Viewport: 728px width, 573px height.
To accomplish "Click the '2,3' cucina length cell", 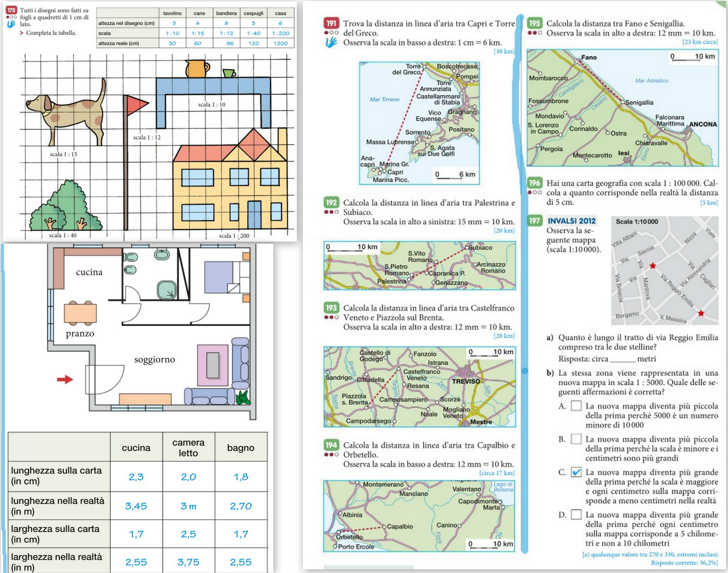I will pyautogui.click(x=136, y=477).
